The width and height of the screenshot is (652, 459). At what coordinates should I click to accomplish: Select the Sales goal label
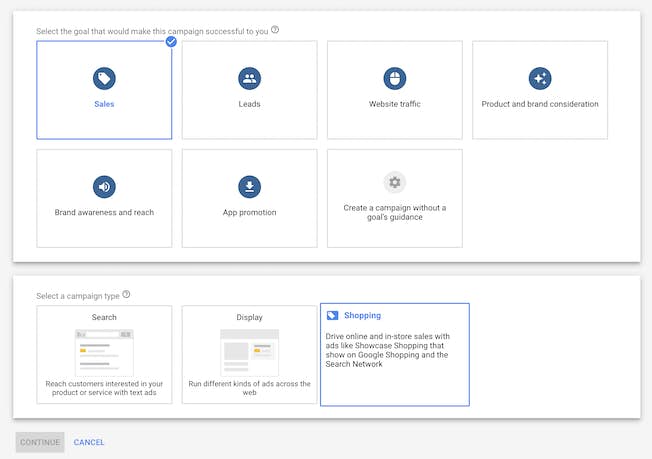104,104
